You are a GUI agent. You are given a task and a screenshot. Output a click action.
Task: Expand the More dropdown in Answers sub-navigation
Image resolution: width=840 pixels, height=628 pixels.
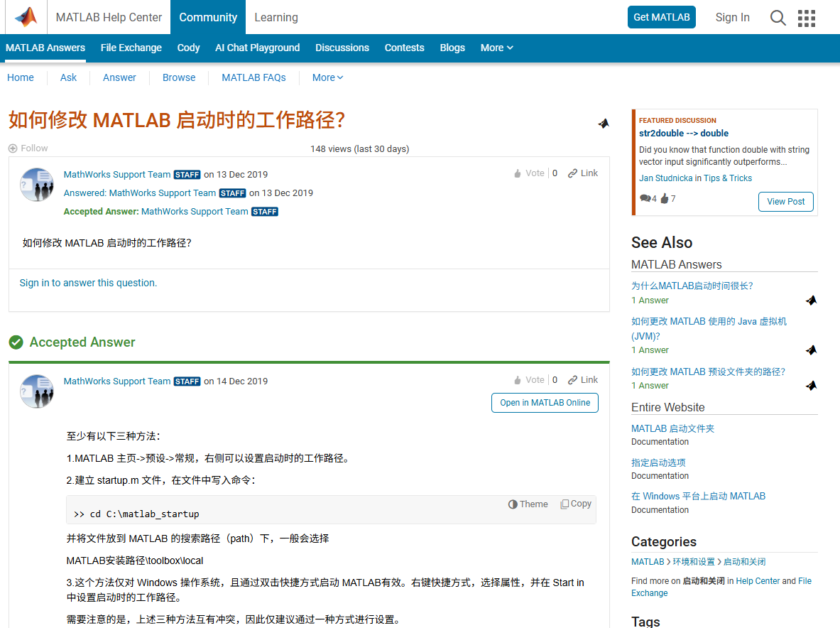pos(327,77)
